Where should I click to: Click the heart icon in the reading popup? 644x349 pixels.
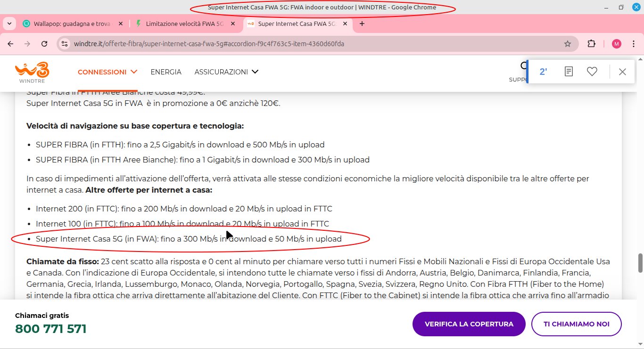coord(592,72)
